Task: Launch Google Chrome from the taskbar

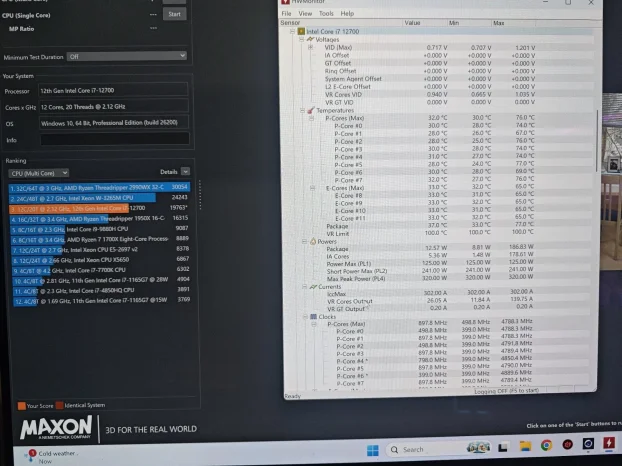Action: (546, 445)
